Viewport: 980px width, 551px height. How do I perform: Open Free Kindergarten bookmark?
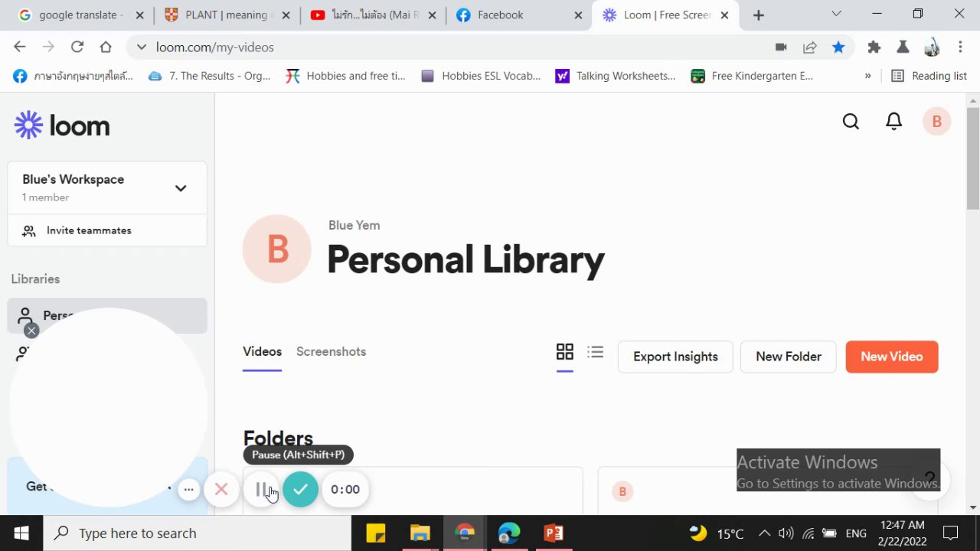[x=752, y=76]
